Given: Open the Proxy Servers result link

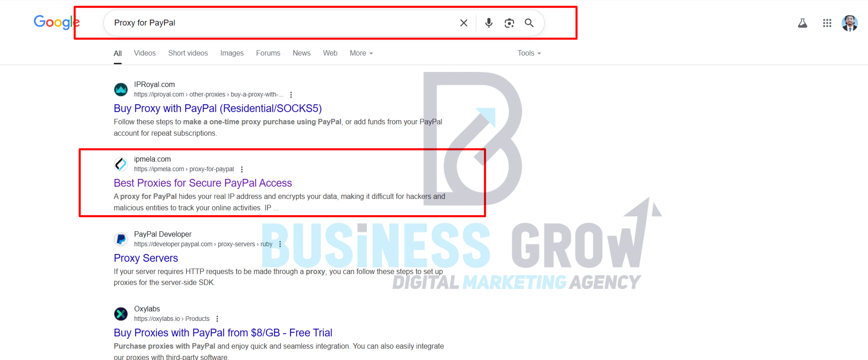Looking at the screenshot, I should [146, 258].
